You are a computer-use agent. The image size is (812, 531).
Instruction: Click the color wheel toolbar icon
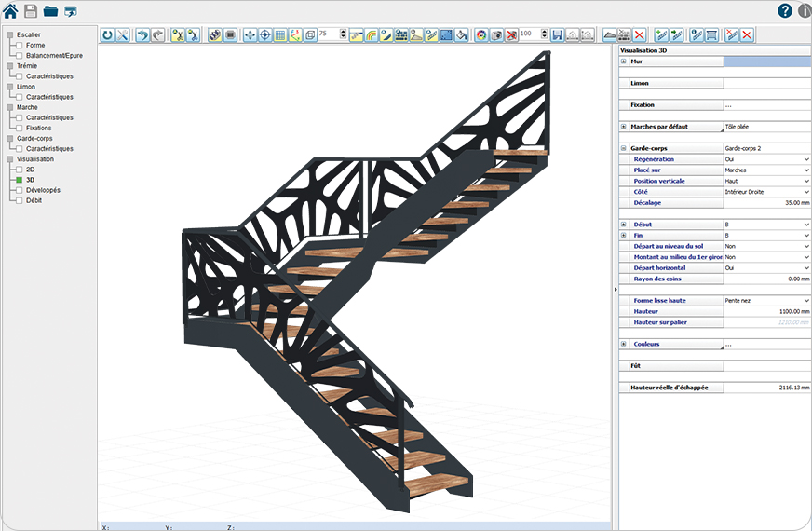click(480, 34)
